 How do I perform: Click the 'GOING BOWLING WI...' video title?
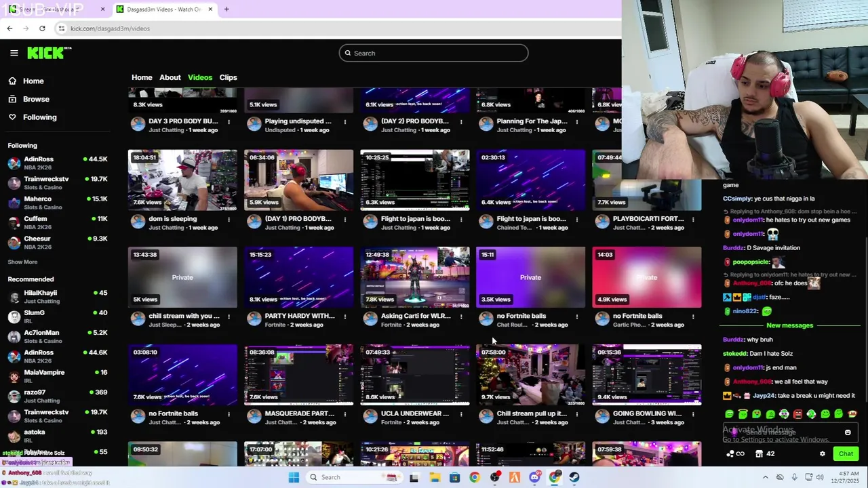point(648,413)
